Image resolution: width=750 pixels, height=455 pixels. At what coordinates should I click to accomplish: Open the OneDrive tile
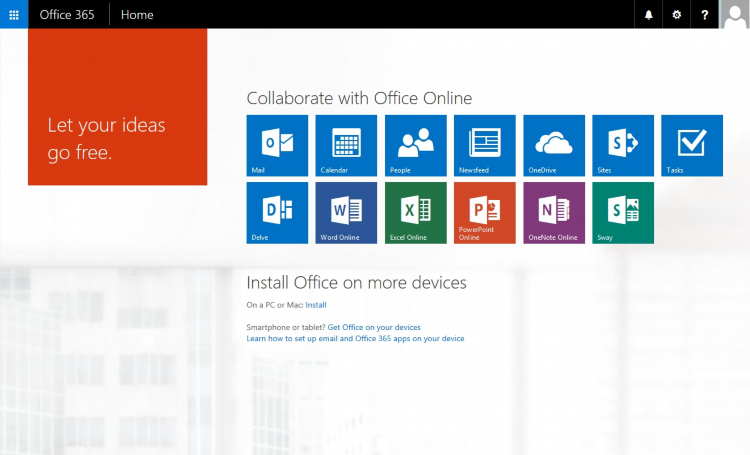point(554,145)
